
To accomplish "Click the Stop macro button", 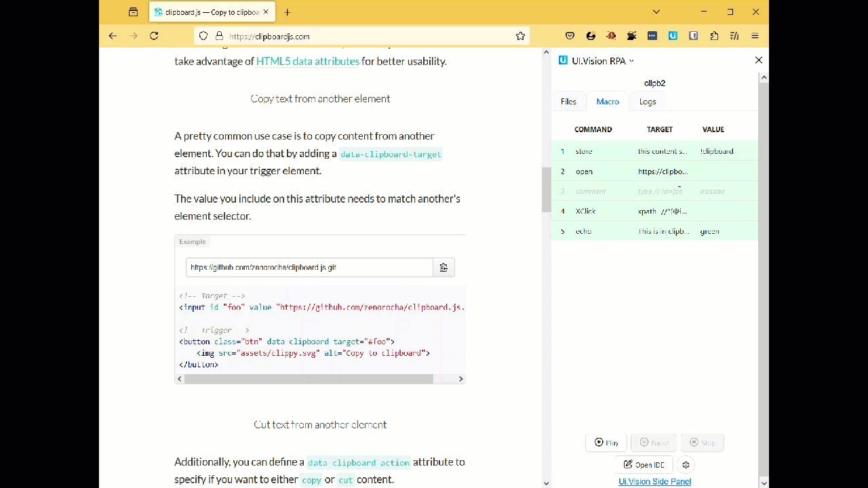I will coord(703,443).
